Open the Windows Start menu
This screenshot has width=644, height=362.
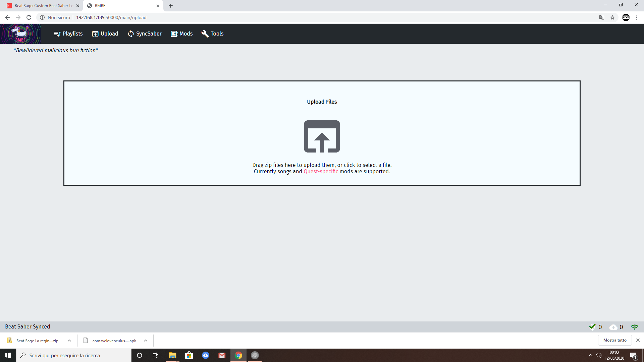[8, 355]
